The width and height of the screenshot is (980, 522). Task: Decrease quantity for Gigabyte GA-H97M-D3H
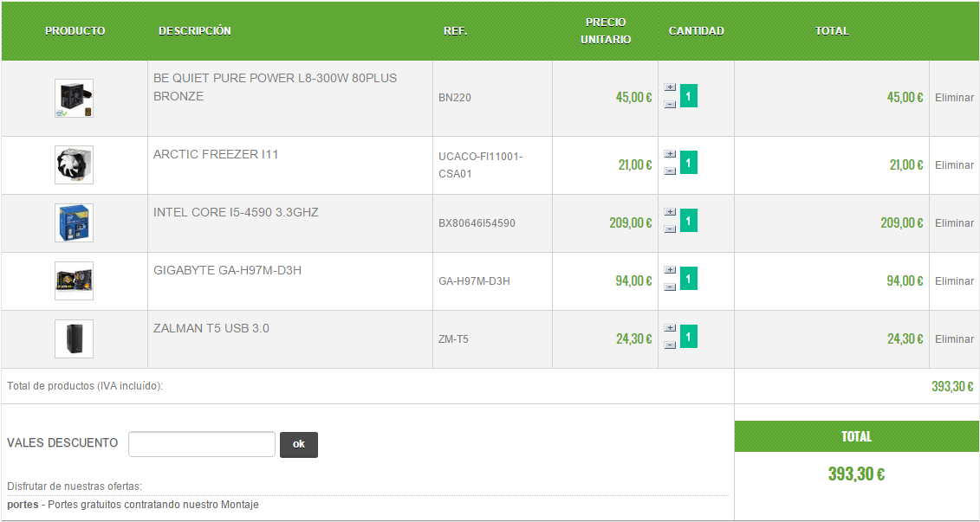pos(670,287)
